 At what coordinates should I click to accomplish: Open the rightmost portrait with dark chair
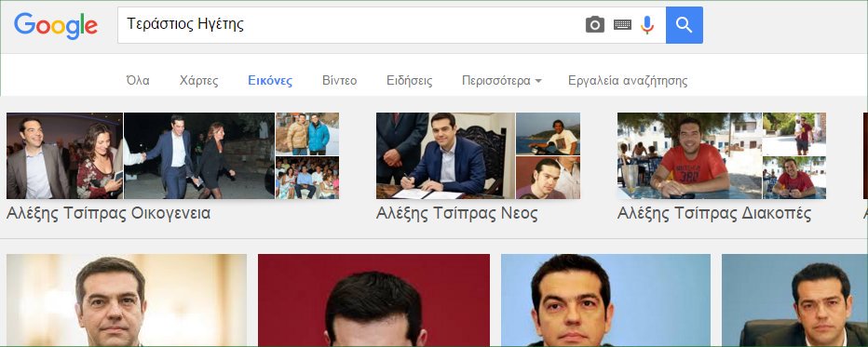point(795,300)
